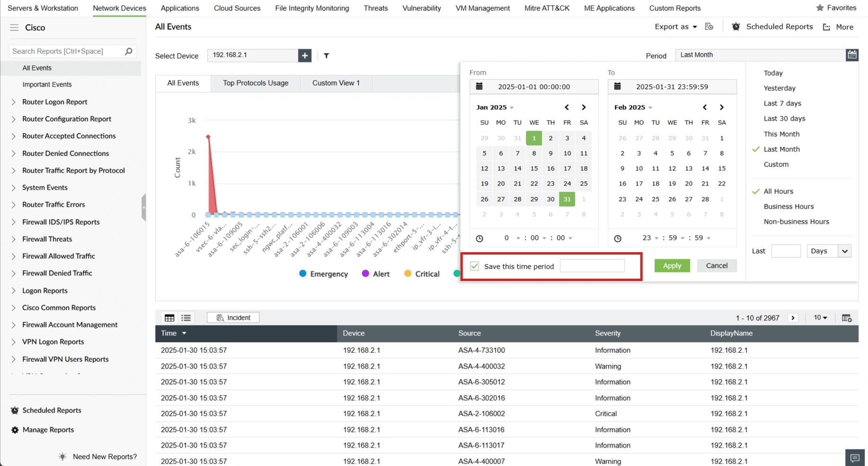Go to next month in To calendar
The height and width of the screenshot is (466, 868).
pyautogui.click(x=722, y=107)
